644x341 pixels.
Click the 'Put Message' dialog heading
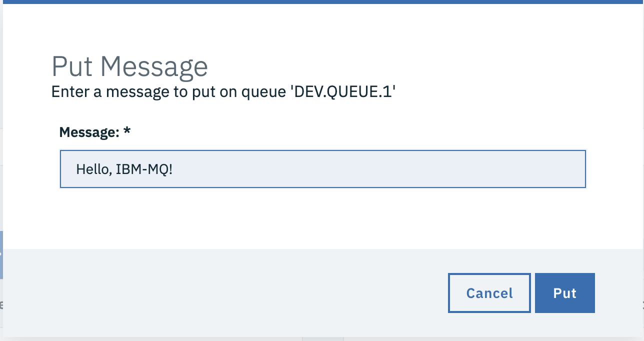click(x=129, y=66)
